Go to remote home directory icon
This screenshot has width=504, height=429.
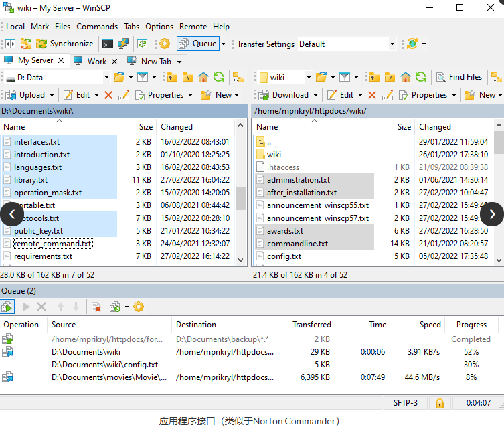click(x=406, y=78)
